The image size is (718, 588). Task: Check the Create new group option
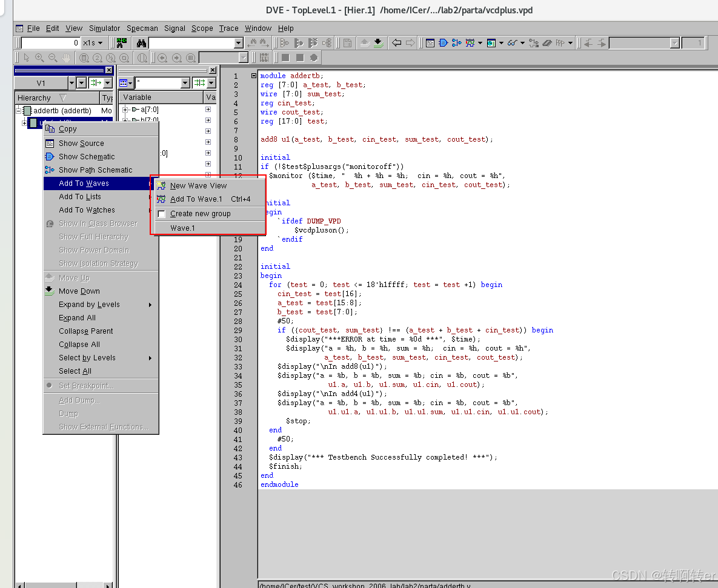[161, 213]
